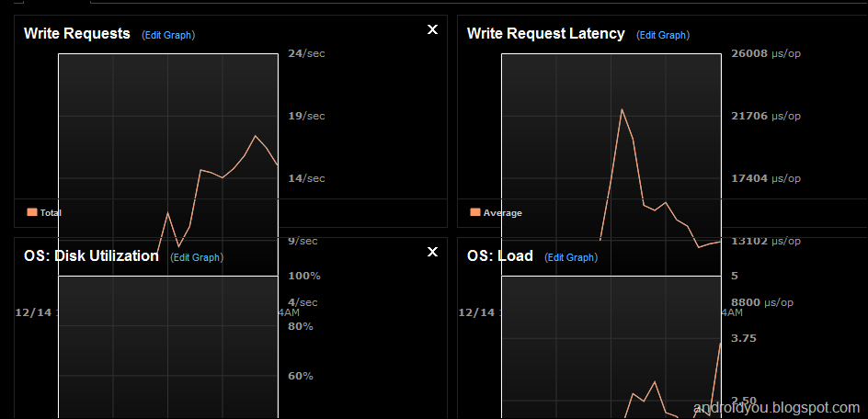Click the 21706 µs/op axis label

[766, 116]
